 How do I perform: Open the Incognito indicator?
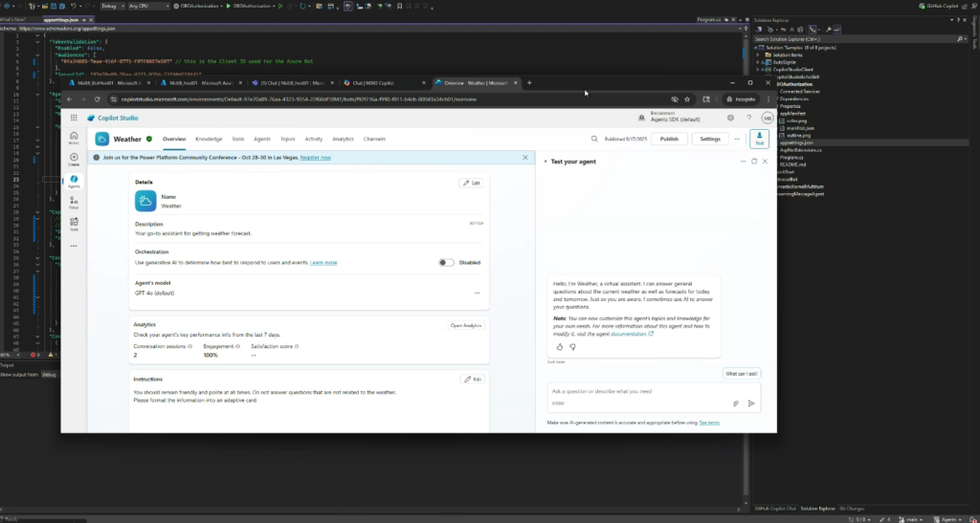pos(742,99)
